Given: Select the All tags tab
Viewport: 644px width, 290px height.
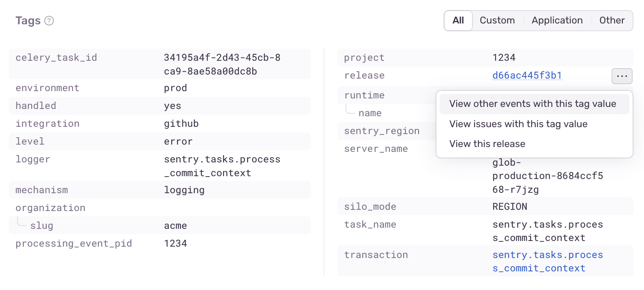Looking at the screenshot, I should coord(458,20).
